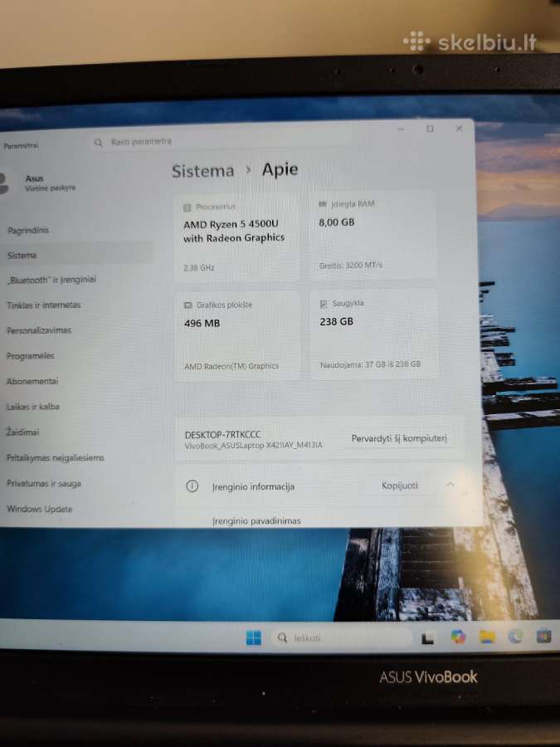Click the Grafikos plokštė info card
The width and height of the screenshot is (560, 747).
[237, 335]
